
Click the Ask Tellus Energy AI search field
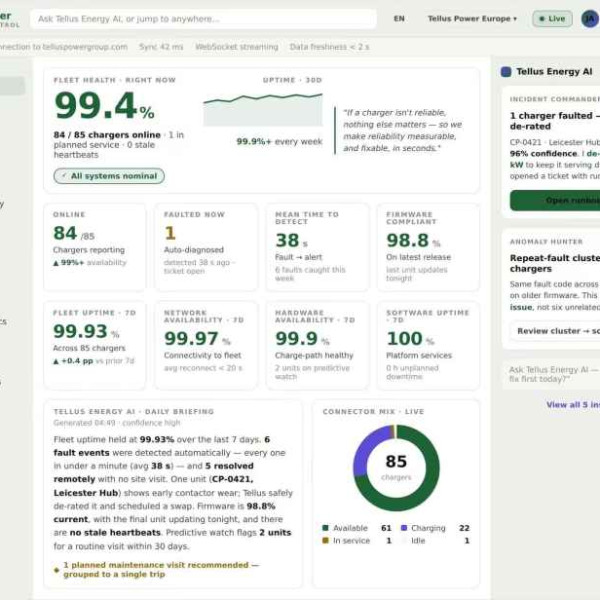[x=203, y=19]
